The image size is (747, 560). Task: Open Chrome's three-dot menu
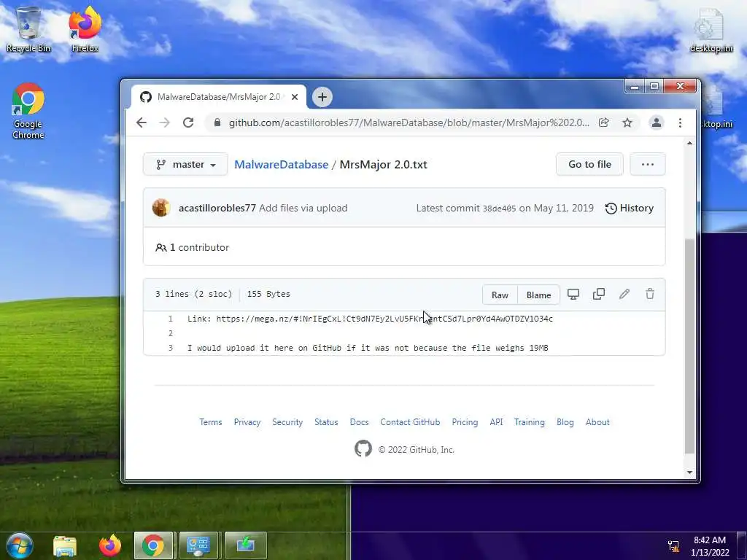coord(680,122)
